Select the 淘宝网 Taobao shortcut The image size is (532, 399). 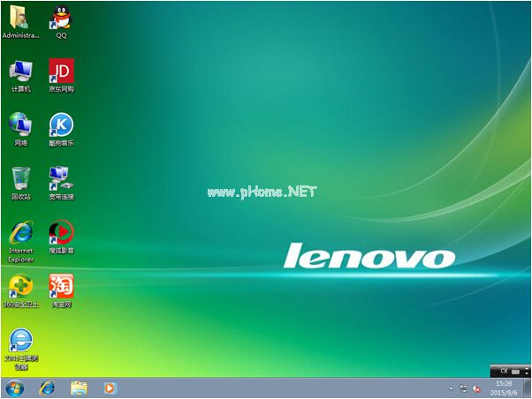[61, 291]
